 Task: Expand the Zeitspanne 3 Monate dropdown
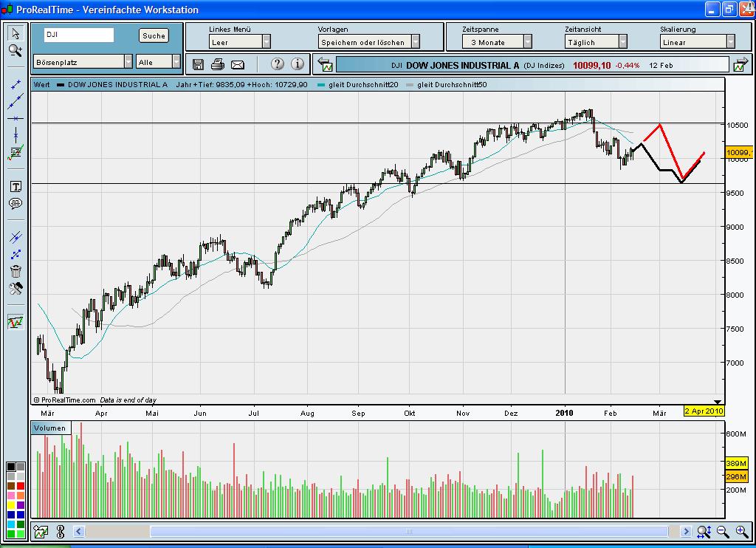(497, 42)
